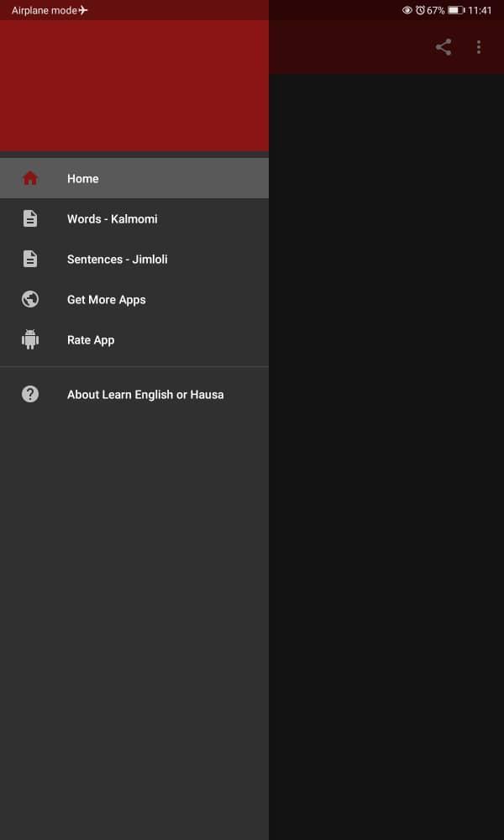Select the Home menu item
This screenshot has width=504, height=840.
click(x=134, y=178)
